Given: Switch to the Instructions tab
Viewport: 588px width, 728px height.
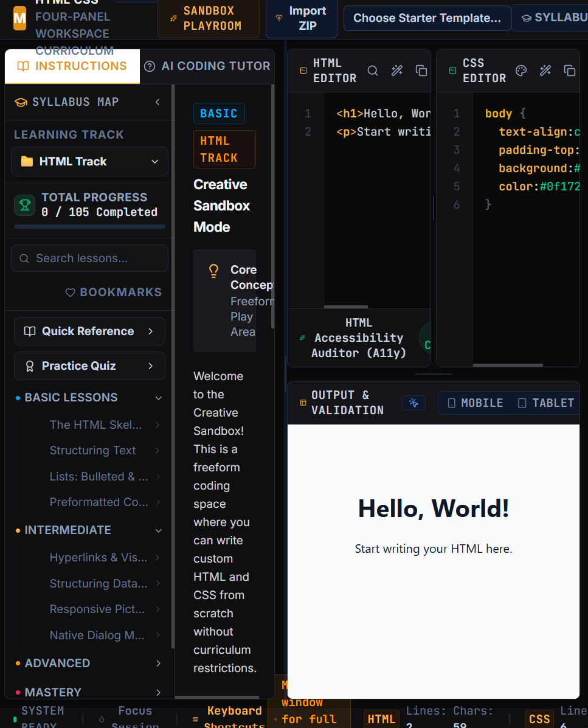Looking at the screenshot, I should click(x=72, y=66).
